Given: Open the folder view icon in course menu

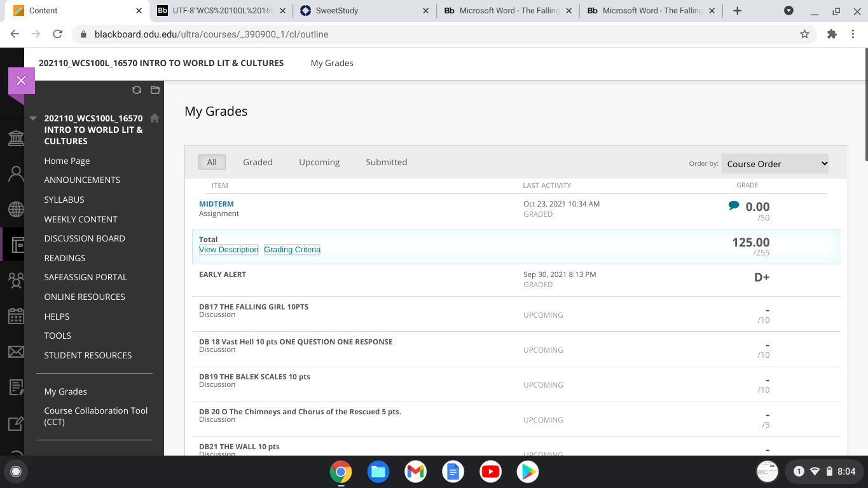Looking at the screenshot, I should tap(155, 90).
